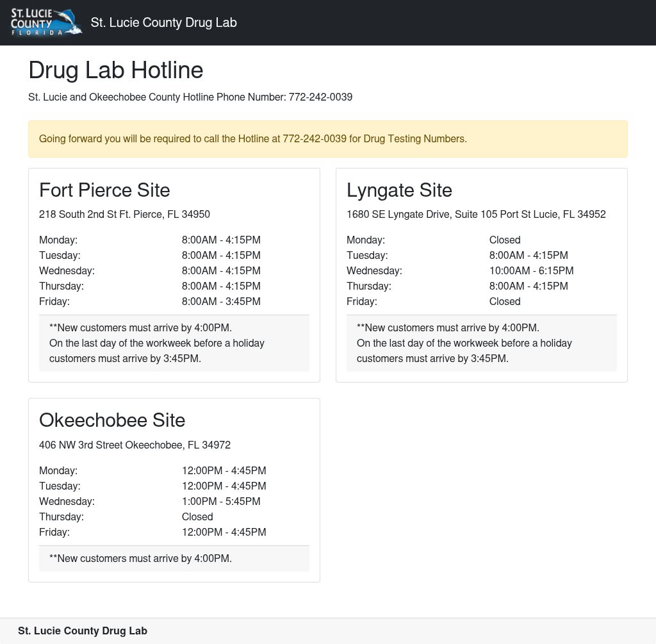Screen dimensions: 656x644
Task: Click Fort Pierce Friday hours 8:00AM - 3:45PM
Action: (x=221, y=302)
